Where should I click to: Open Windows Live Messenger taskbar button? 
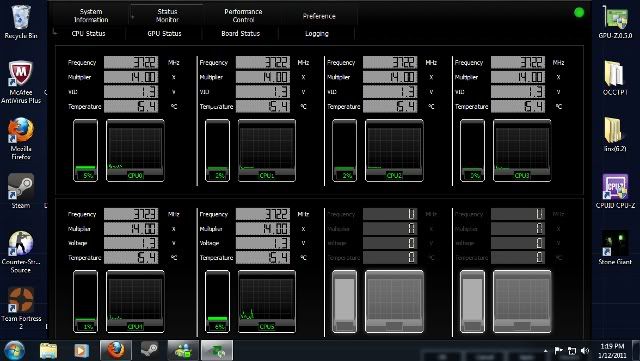(x=183, y=350)
